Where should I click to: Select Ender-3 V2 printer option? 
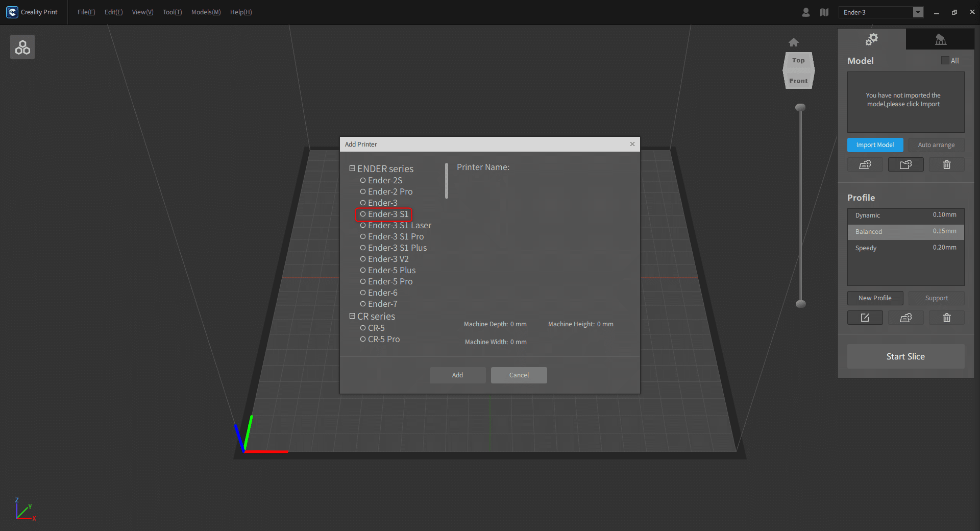pos(384,259)
